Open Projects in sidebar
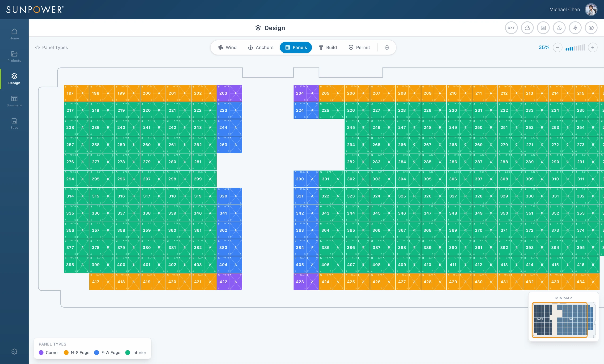 tap(14, 57)
